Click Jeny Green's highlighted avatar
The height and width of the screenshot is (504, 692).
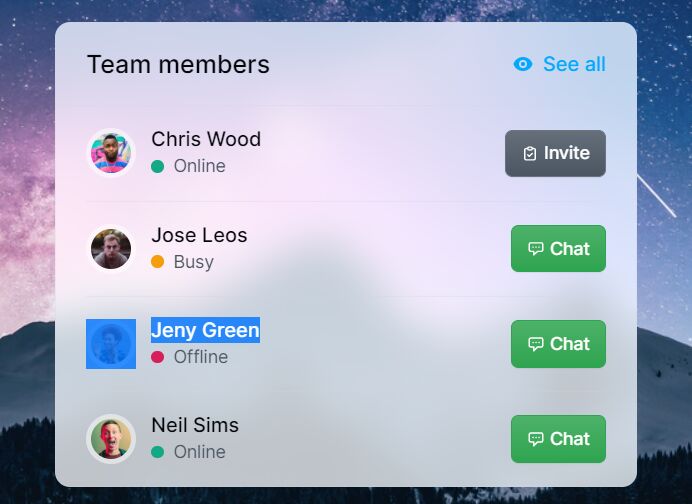click(111, 344)
